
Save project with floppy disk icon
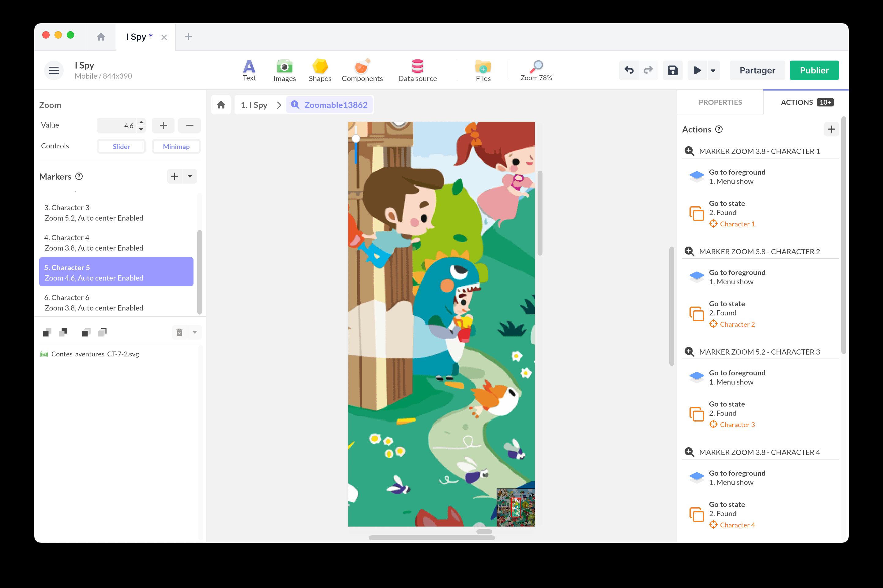click(x=672, y=70)
